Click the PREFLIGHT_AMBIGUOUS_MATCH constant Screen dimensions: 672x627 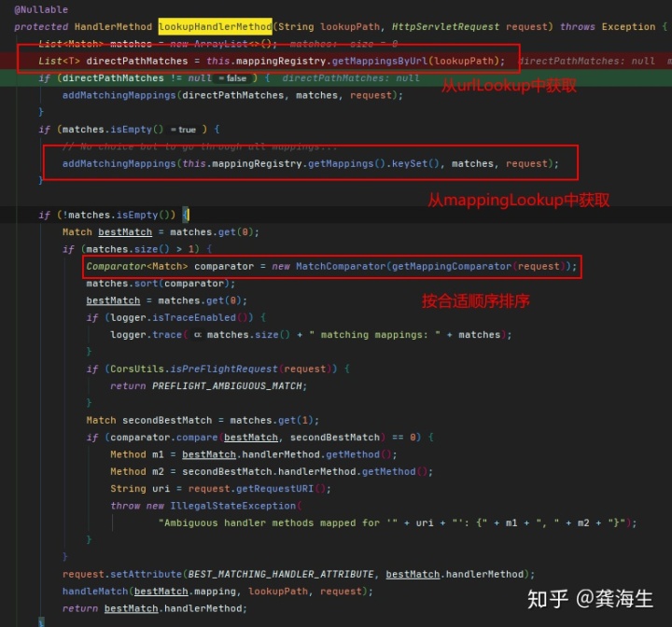pyautogui.click(x=227, y=386)
